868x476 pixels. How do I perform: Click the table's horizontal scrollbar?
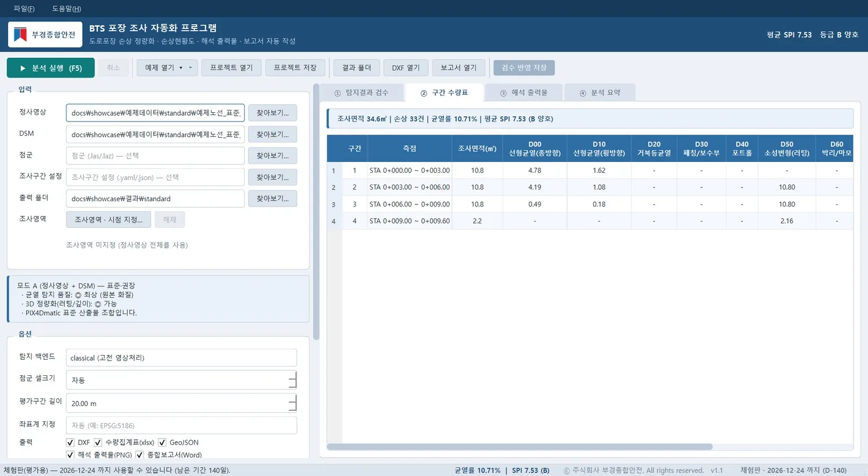(x=520, y=447)
